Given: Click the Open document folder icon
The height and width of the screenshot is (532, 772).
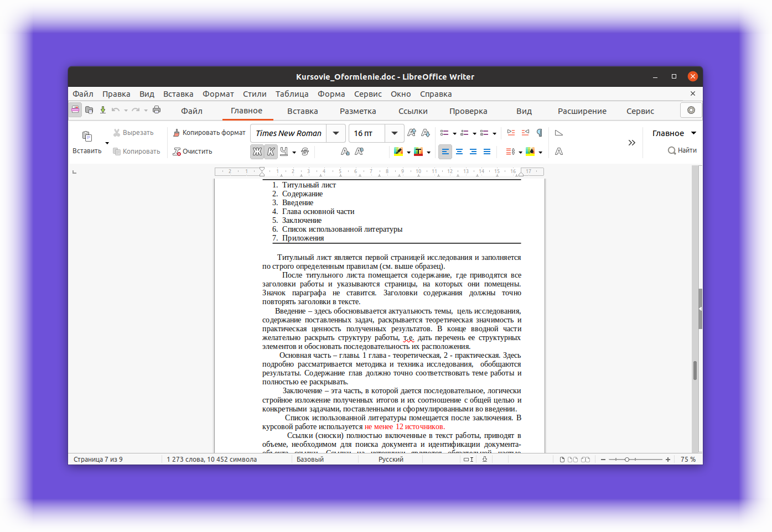Looking at the screenshot, I should click(89, 110).
